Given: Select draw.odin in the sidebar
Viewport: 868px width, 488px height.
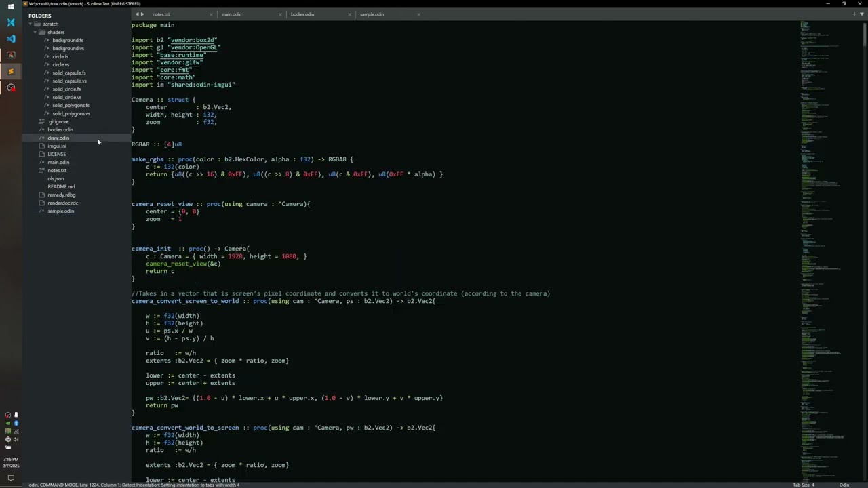Looking at the screenshot, I should (58, 138).
